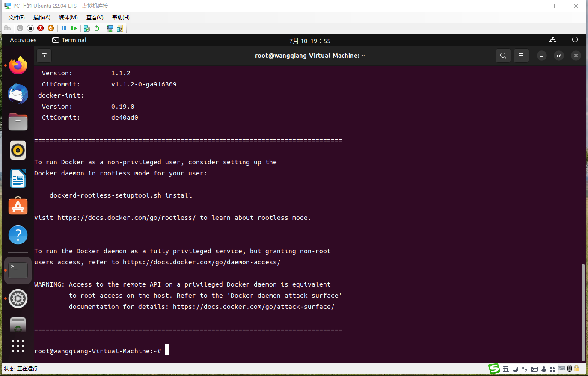Screen dimensions: 588x376
Task: Click the keyboard status icon
Action: click(x=562, y=368)
